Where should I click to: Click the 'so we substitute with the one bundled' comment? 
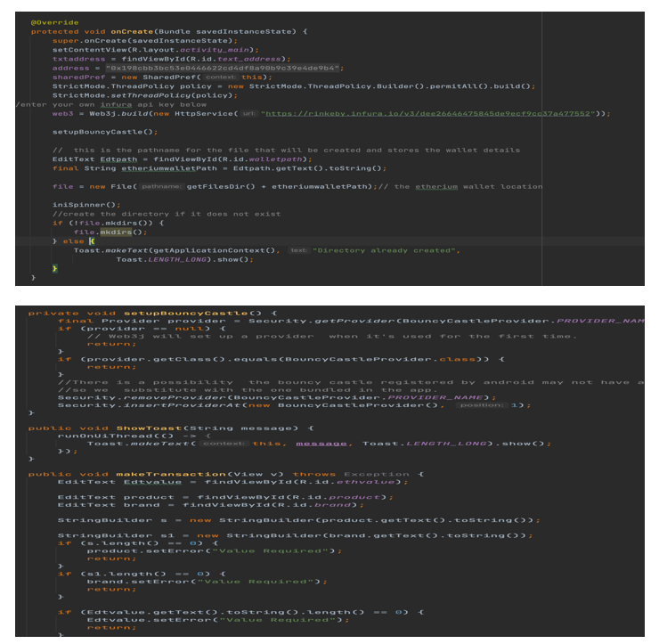click(x=246, y=390)
